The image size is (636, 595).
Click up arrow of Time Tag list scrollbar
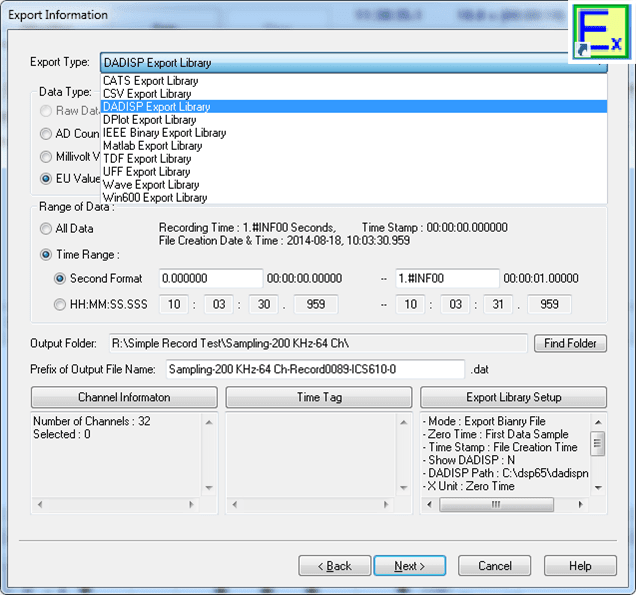click(404, 422)
